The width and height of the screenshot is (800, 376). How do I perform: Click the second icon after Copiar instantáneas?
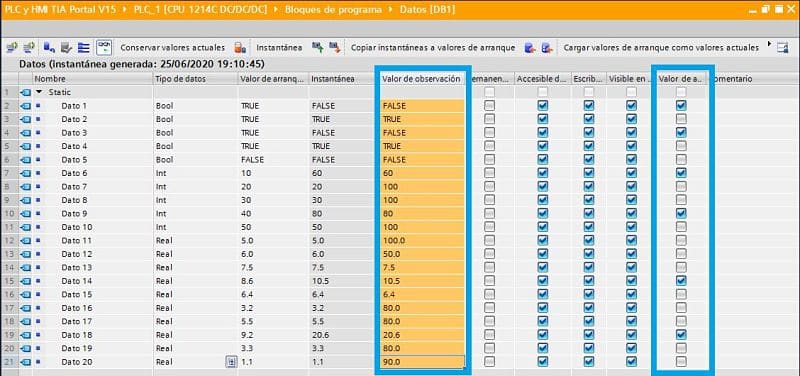(x=547, y=47)
